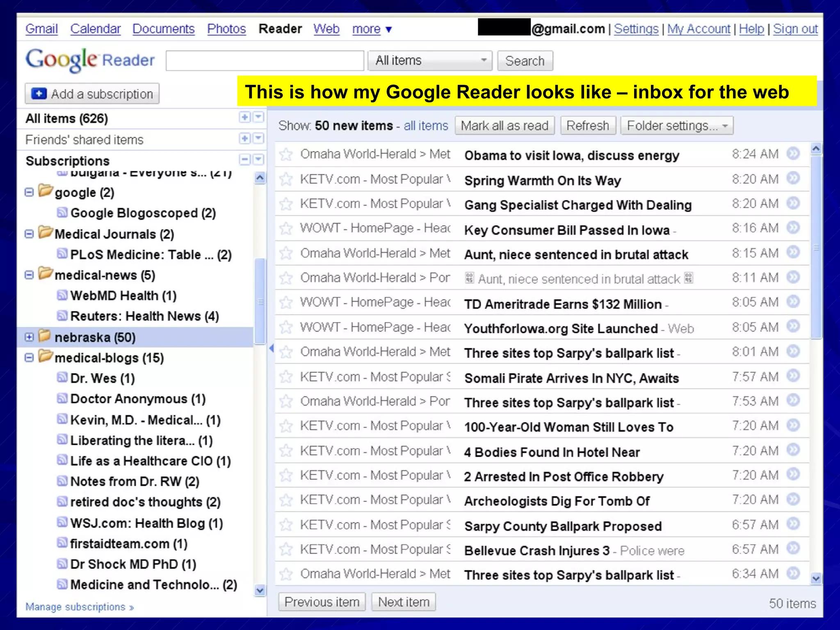The image size is (840, 630).
Task: Click the subscriptions list scrollbar thumb
Action: click(x=260, y=301)
